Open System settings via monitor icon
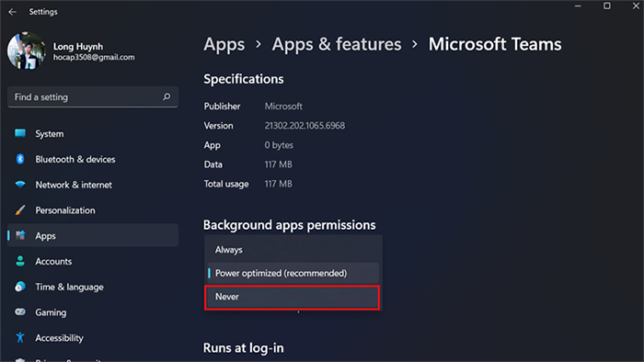This screenshot has height=362, width=644. [20, 133]
